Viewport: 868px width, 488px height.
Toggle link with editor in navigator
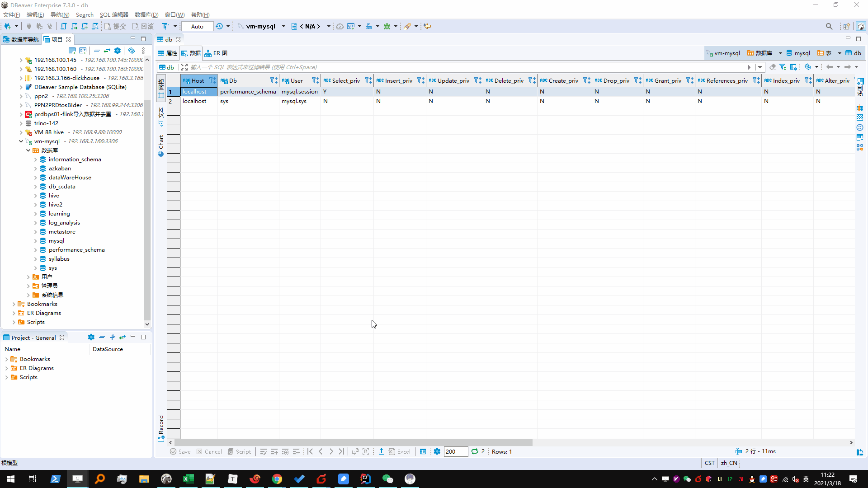click(107, 51)
